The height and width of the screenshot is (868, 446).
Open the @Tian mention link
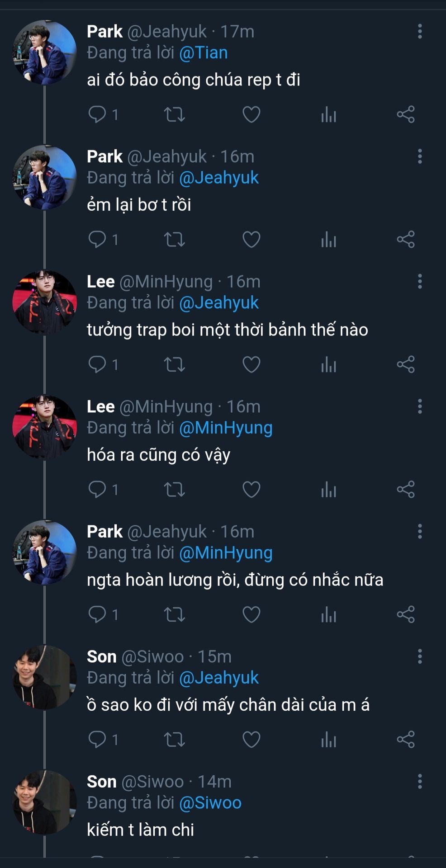point(204,53)
